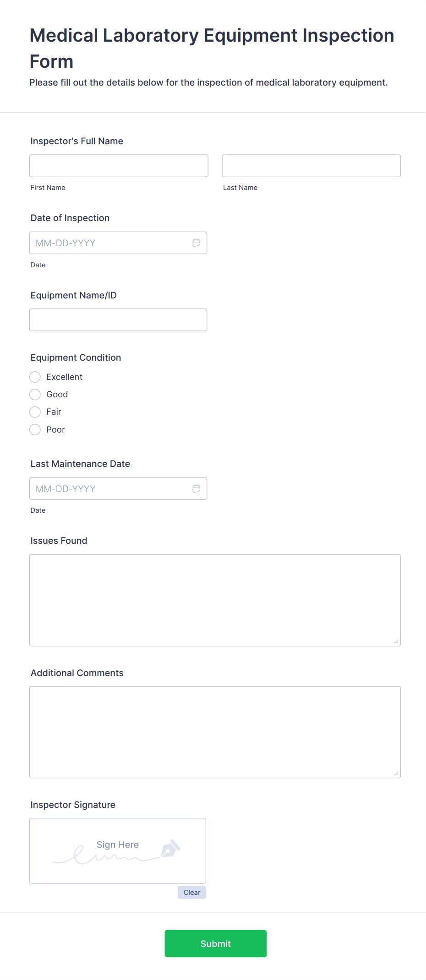Click the pen icon in signature box
This screenshot has width=426, height=980.
170,848
